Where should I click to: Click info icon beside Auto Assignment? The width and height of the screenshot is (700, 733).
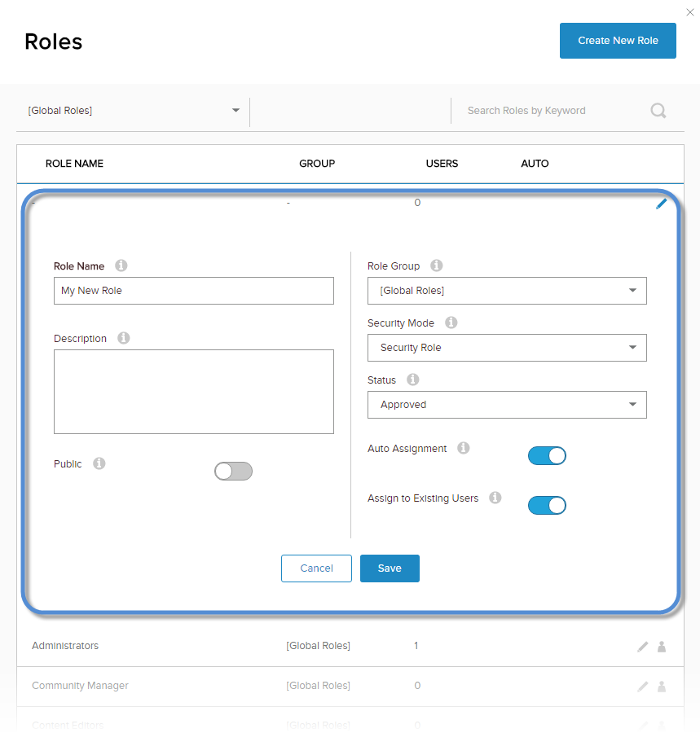[x=464, y=448]
